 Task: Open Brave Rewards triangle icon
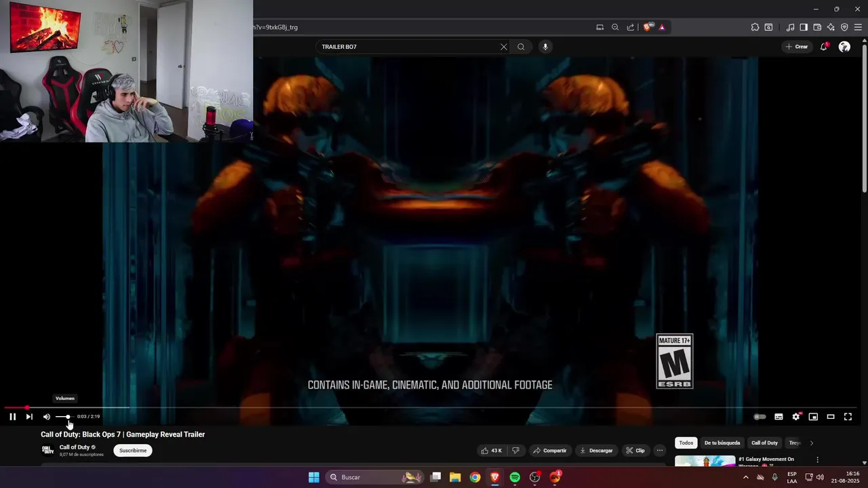[662, 27]
